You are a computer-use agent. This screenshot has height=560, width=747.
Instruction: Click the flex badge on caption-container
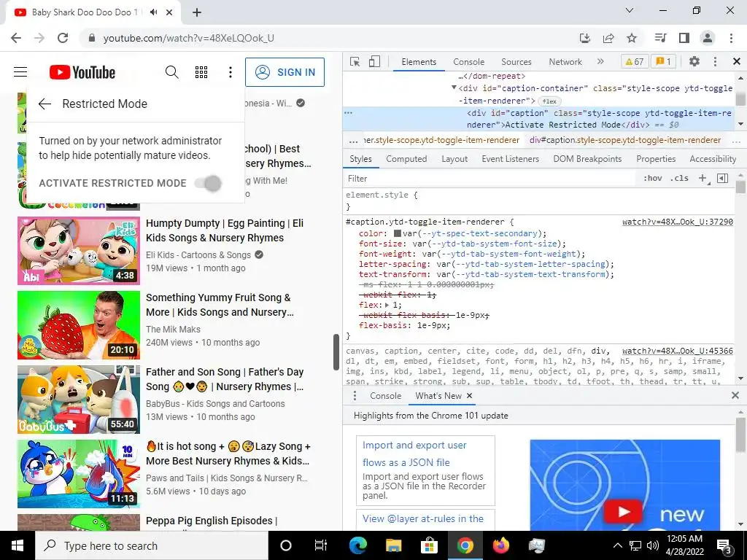pos(549,101)
